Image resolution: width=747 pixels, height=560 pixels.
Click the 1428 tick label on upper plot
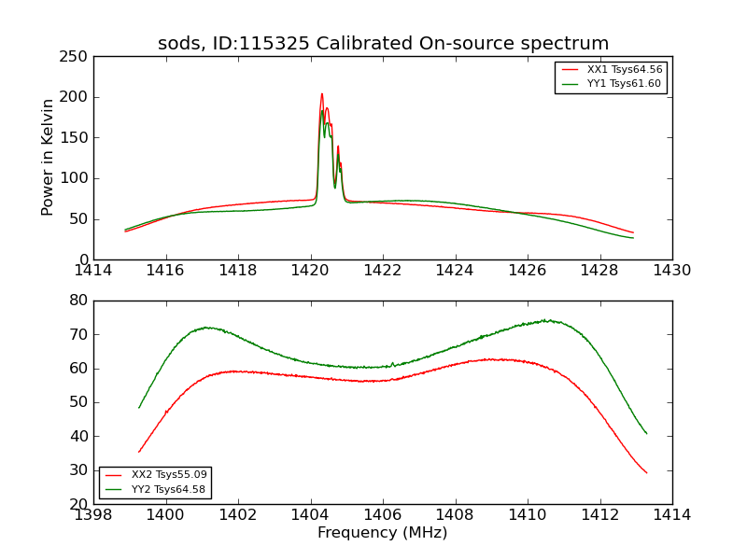[x=599, y=271]
